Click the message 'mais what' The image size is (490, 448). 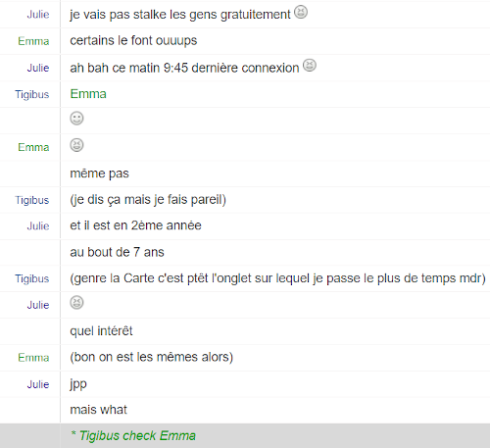[98, 410]
